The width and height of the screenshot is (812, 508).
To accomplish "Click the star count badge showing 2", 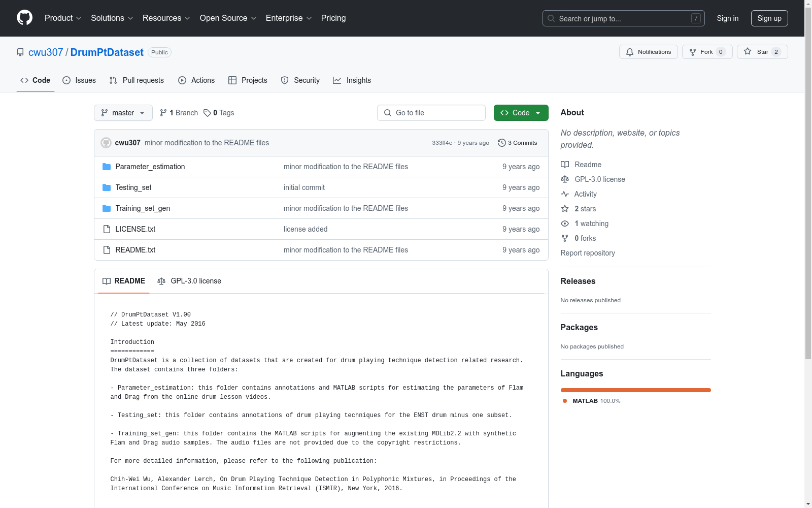I will coord(776,52).
